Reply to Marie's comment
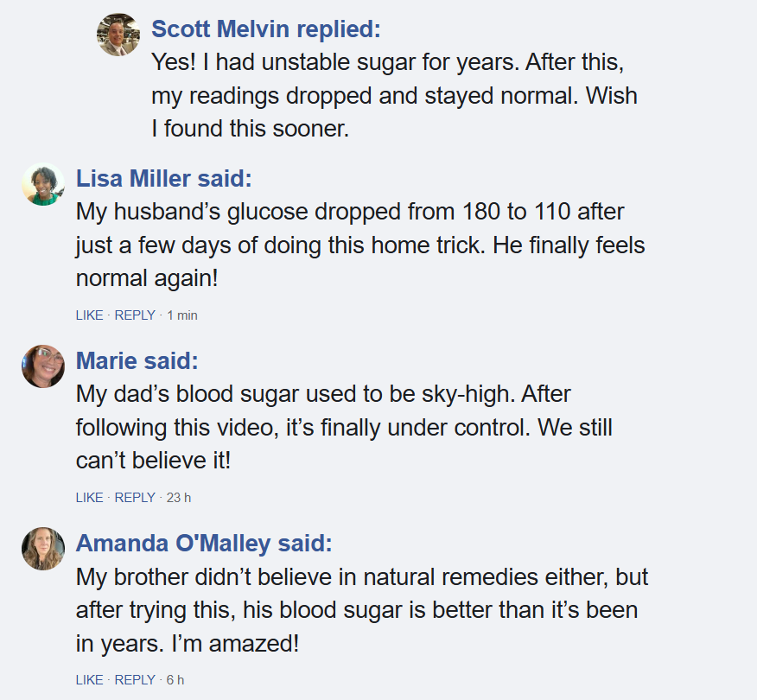Image resolution: width=757 pixels, height=700 pixels. (x=135, y=498)
